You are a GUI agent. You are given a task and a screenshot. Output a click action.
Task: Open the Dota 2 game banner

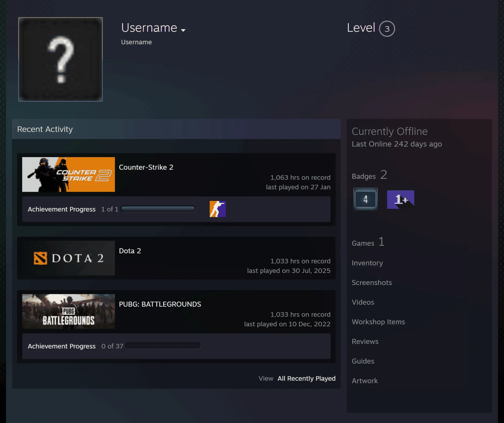[x=69, y=258]
